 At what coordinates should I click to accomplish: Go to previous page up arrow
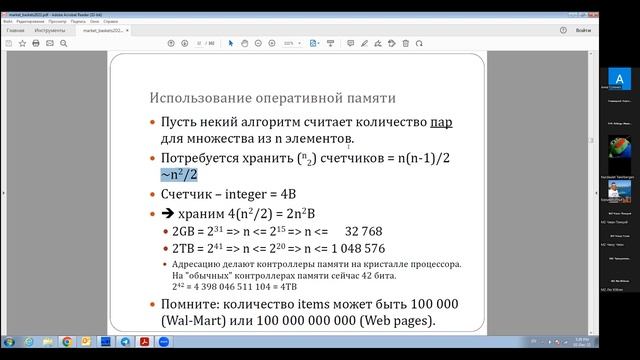[171, 43]
